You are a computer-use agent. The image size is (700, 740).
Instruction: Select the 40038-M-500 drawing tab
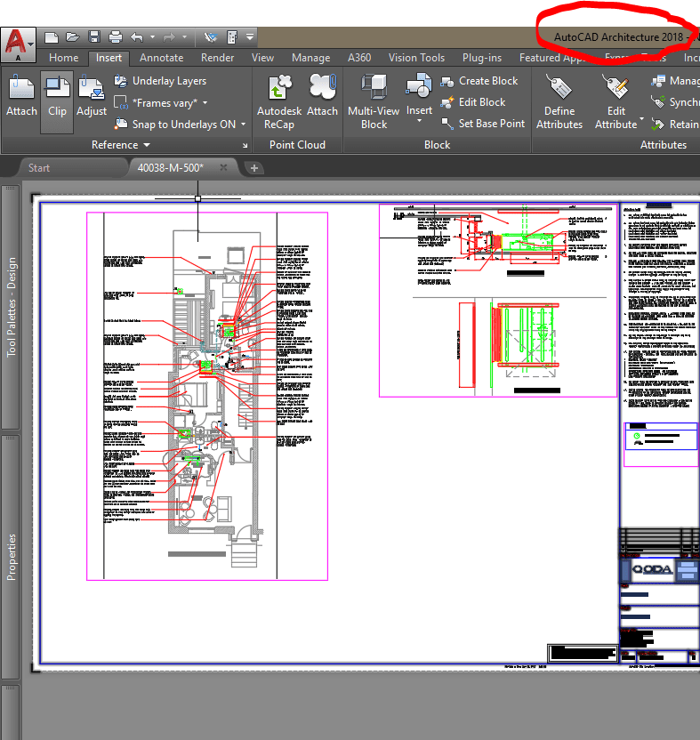[171, 167]
